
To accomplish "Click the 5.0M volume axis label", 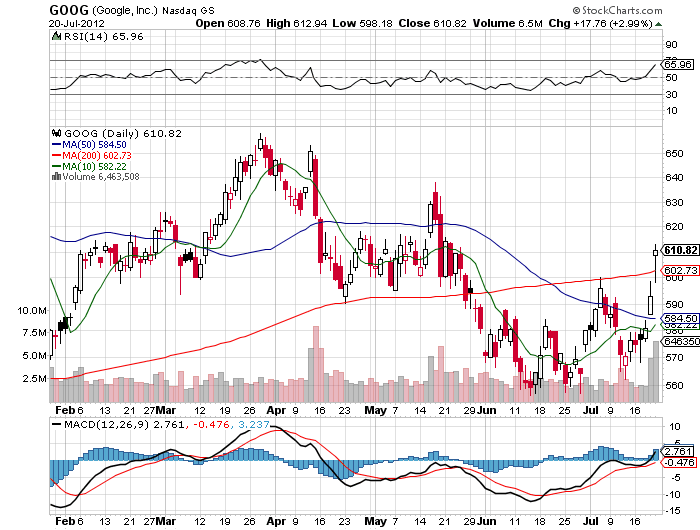I will pyautogui.click(x=35, y=356).
